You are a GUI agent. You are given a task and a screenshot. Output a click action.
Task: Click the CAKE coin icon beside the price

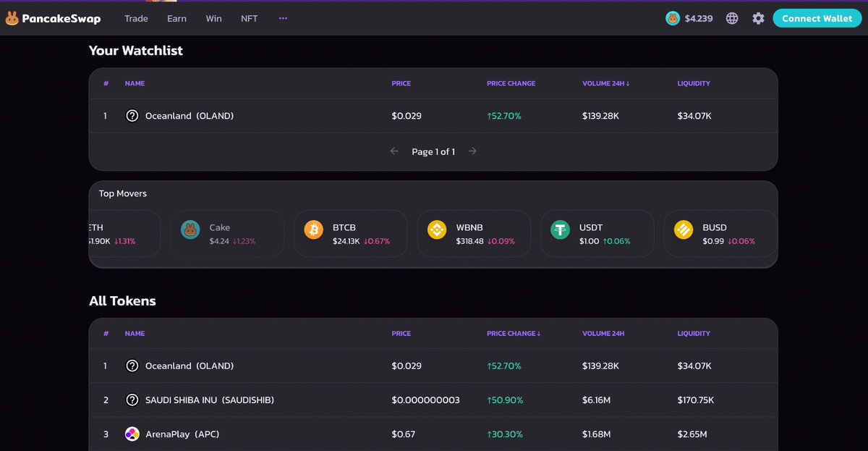(673, 19)
